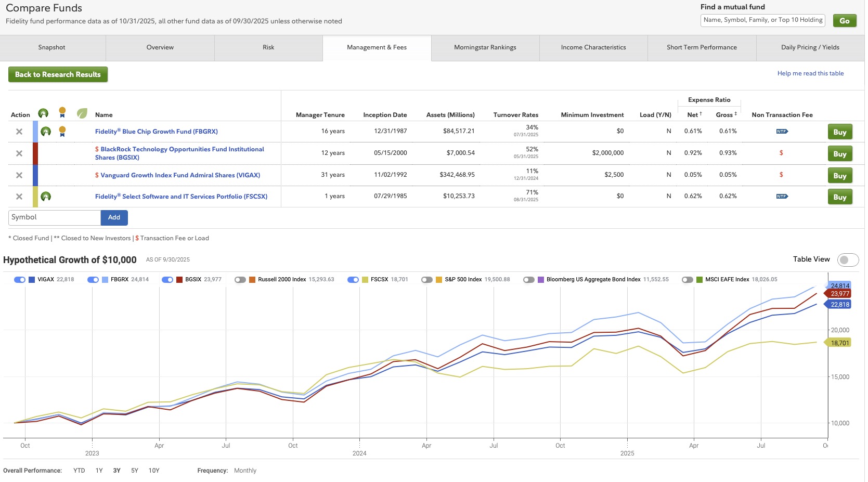Click the NTF icon for Fidelity Blue Chip Growth

click(x=782, y=132)
